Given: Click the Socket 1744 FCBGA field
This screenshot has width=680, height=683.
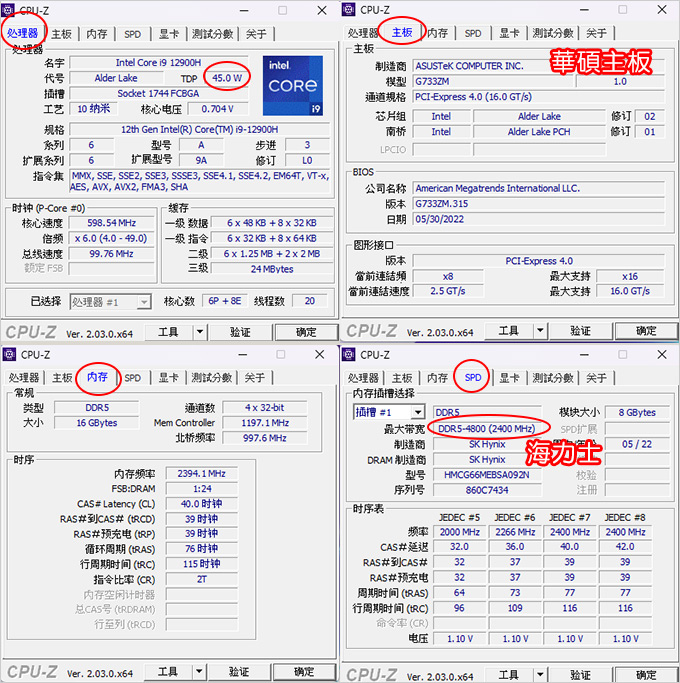Looking at the screenshot, I should 159,94.
